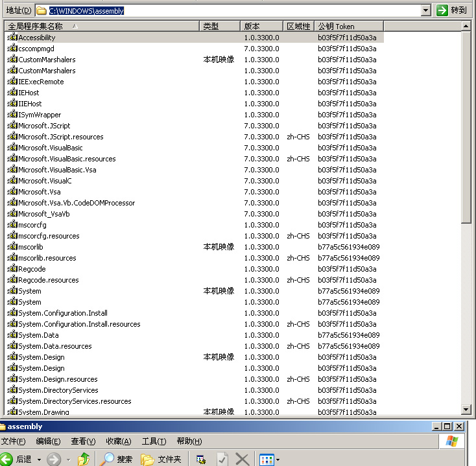Select System.DirectoryServices row name

(x=58, y=390)
